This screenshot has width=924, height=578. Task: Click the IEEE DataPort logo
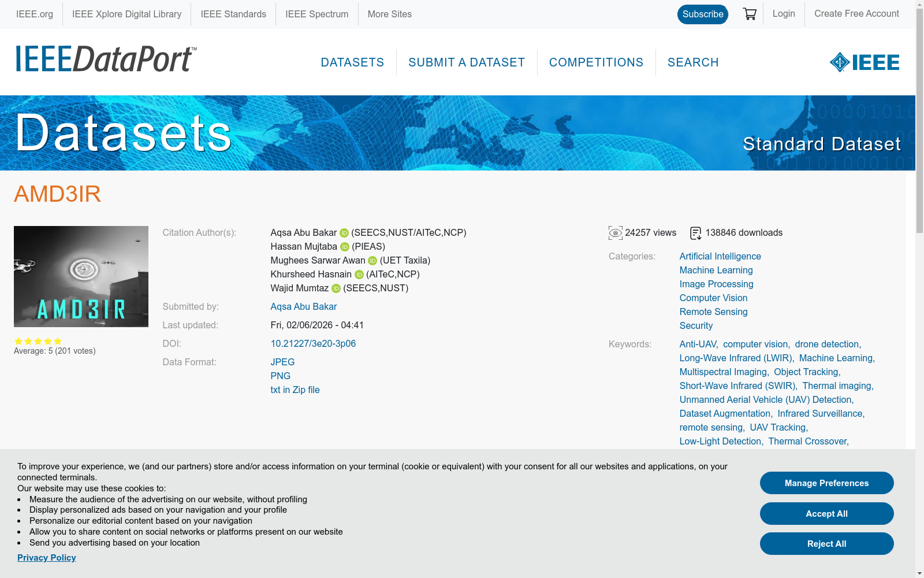[106, 59]
